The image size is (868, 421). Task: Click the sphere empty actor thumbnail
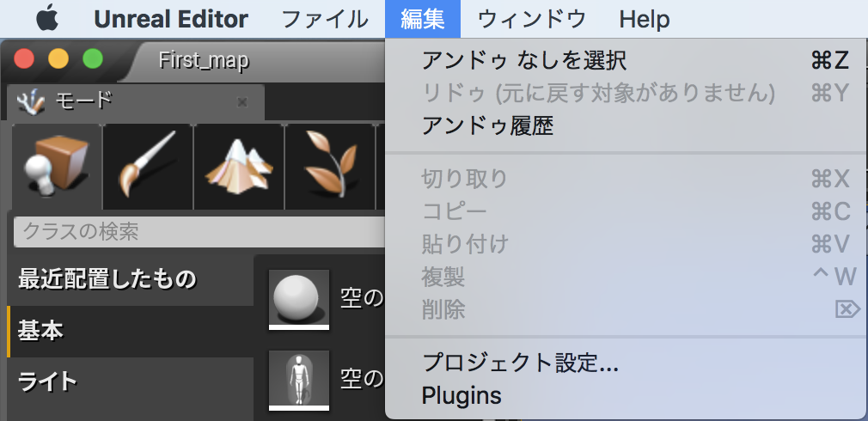(x=299, y=299)
